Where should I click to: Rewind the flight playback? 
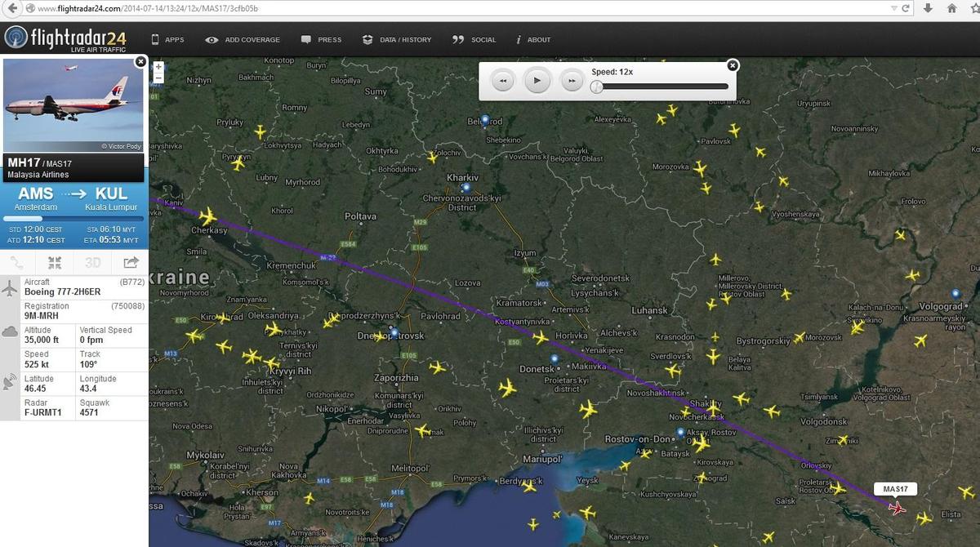(x=503, y=80)
